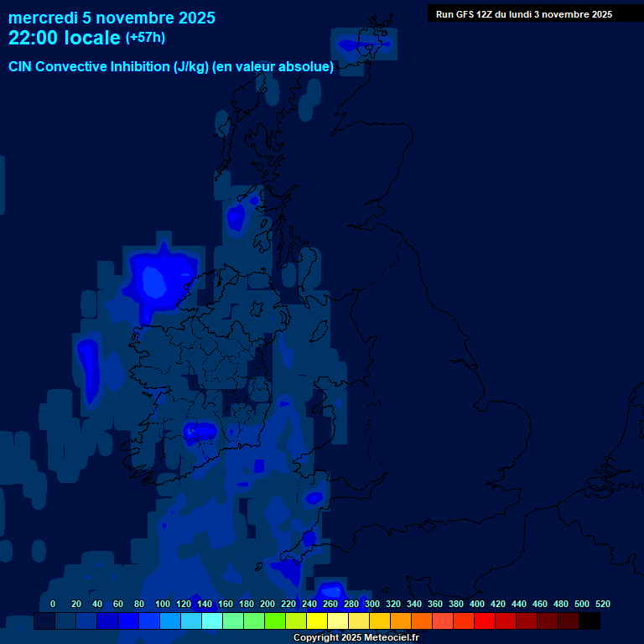This screenshot has width=644, height=644.
Task: Click the bright green legend swatch
Action: (275, 621)
